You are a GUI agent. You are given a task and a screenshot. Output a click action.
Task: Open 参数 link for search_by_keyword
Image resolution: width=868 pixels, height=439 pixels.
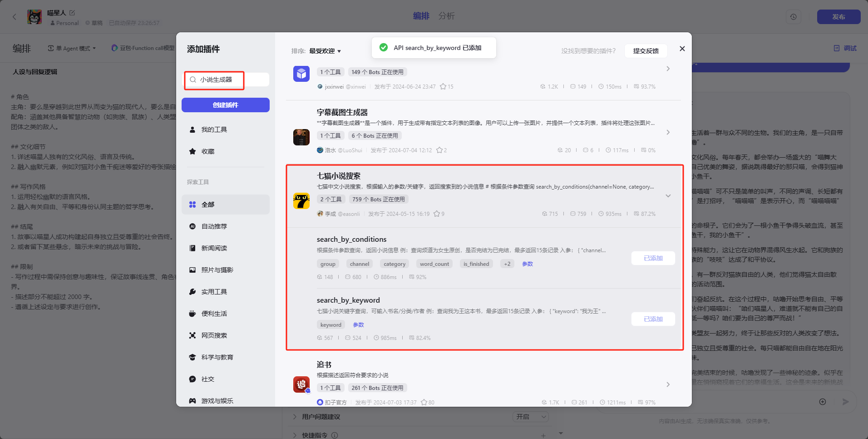pos(359,325)
